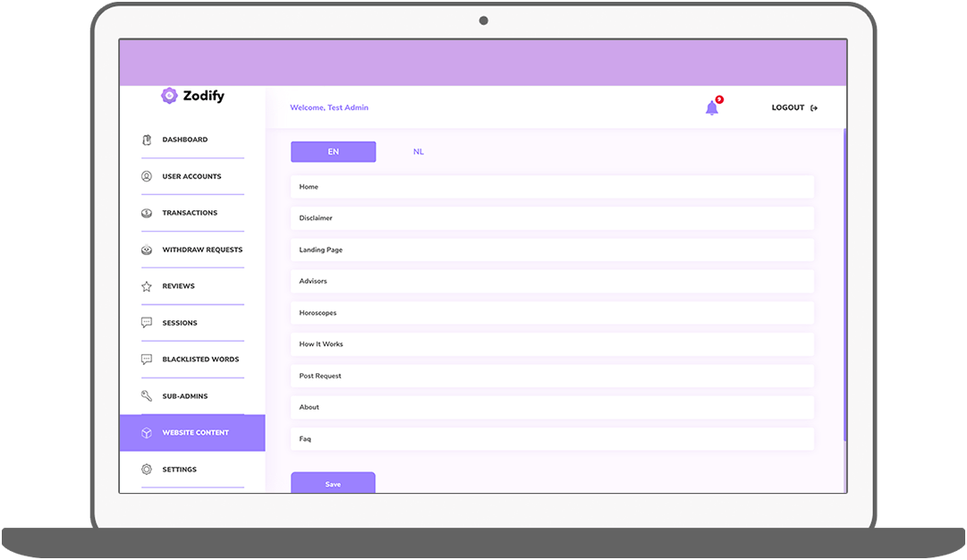
Task: Click the Settings gear icon
Action: coord(147,470)
